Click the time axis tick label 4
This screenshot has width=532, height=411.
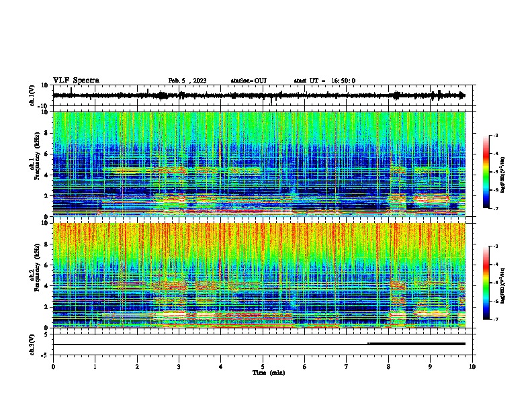click(220, 367)
